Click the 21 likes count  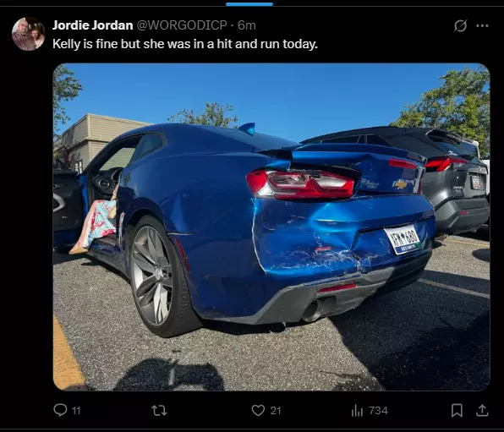(276, 411)
